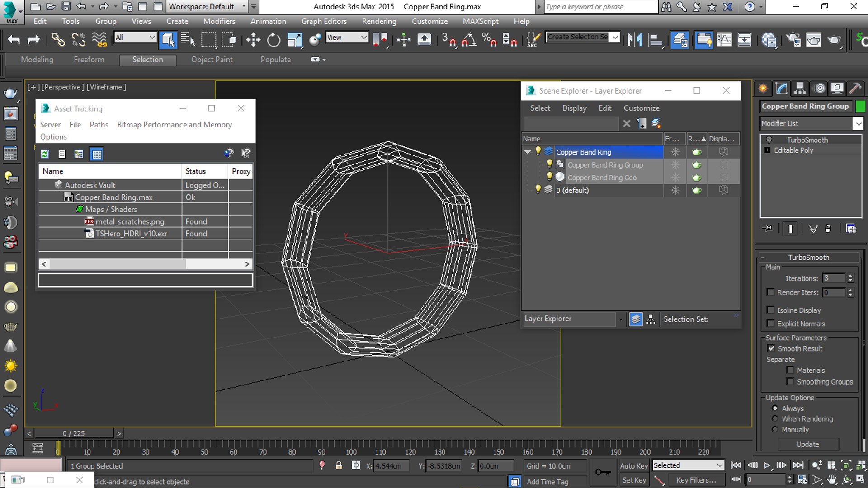868x488 pixels.
Task: Toggle TurboSmooth modifier lightbulb in stack
Action: 769,140
